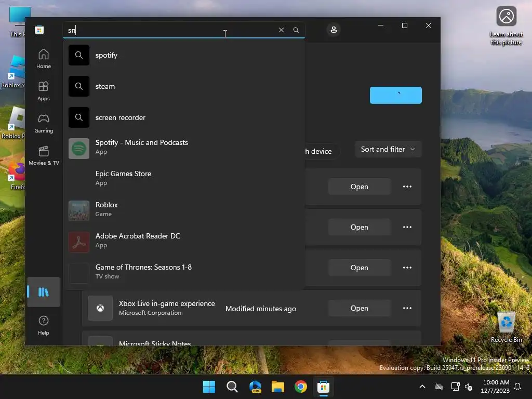Viewport: 532px width, 399px height.
Task: Click the Adobe Acrobat icon thumbnail
Action: pyautogui.click(x=79, y=242)
